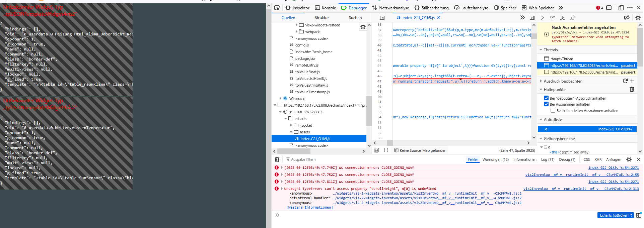Toggle the Fehler console filter
644x228 pixels.
473,159
